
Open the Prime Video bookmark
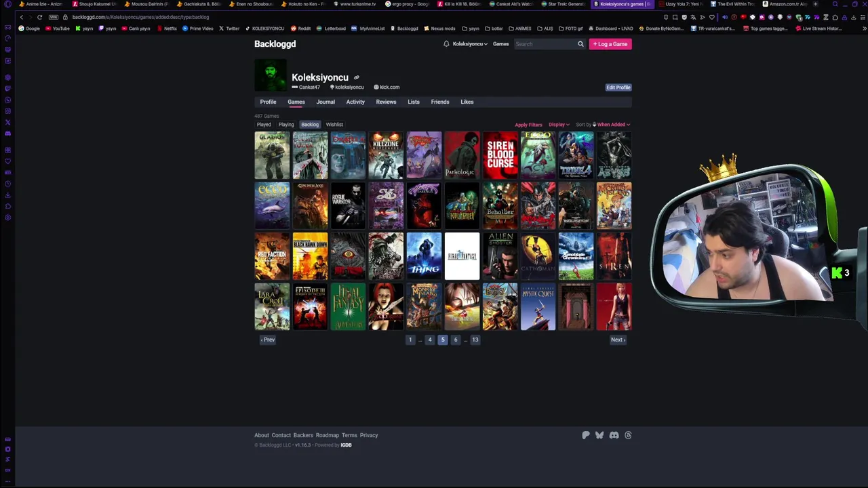click(197, 28)
